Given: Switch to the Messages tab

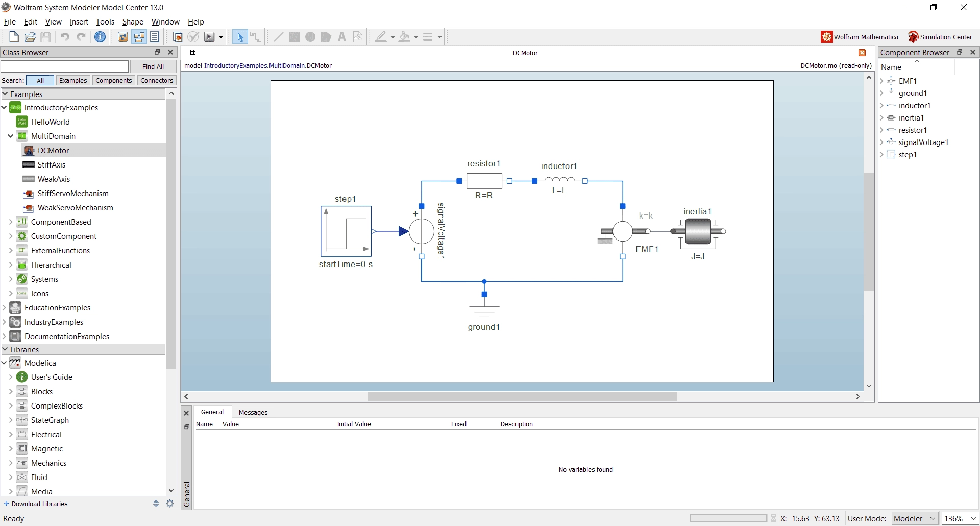Looking at the screenshot, I should click(x=253, y=412).
